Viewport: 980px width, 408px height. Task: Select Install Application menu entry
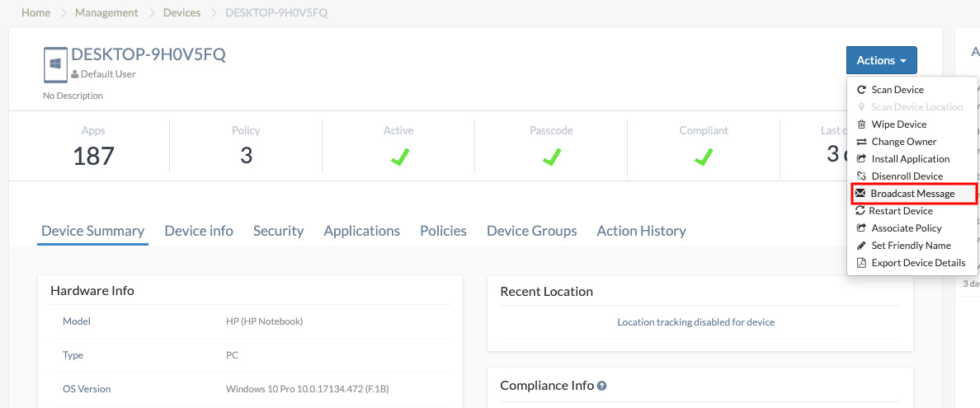(x=912, y=159)
